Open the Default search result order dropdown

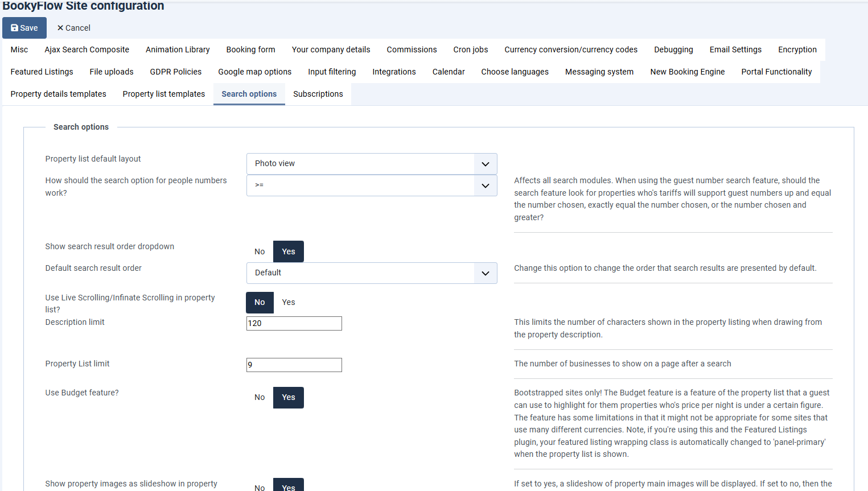(372, 273)
